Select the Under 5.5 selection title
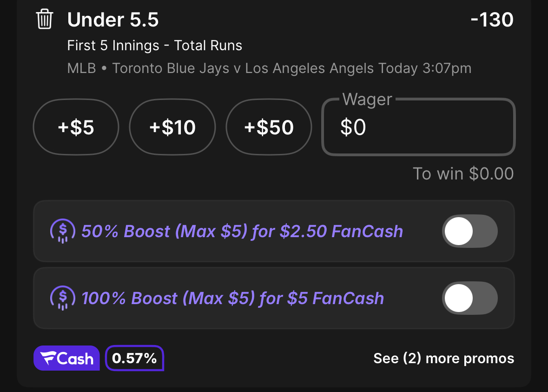The height and width of the screenshot is (392, 548). pos(113,20)
